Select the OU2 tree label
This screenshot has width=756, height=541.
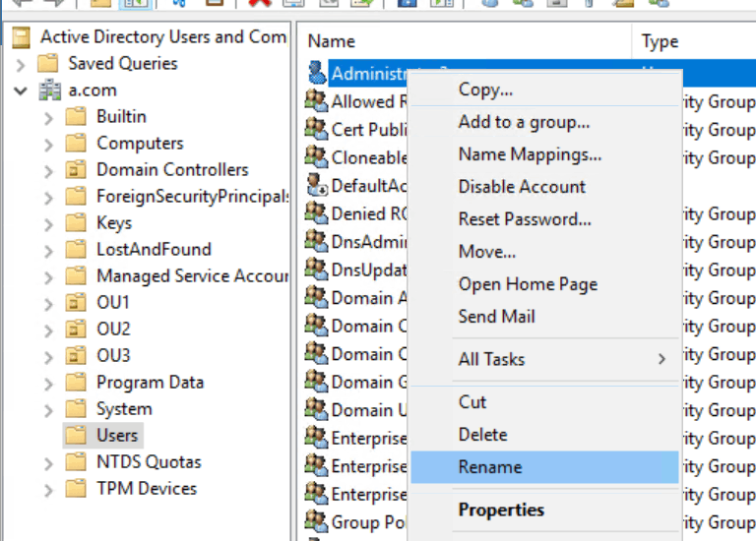pos(113,330)
